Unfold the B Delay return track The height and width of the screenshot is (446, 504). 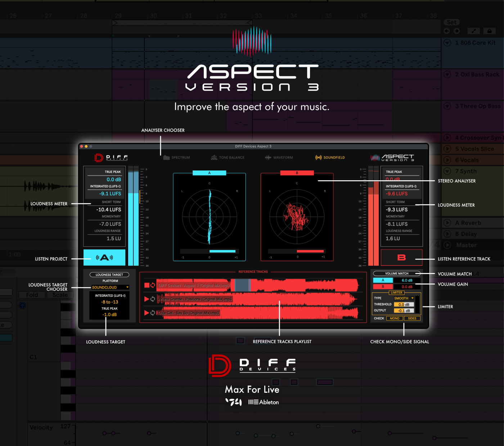pos(447,234)
